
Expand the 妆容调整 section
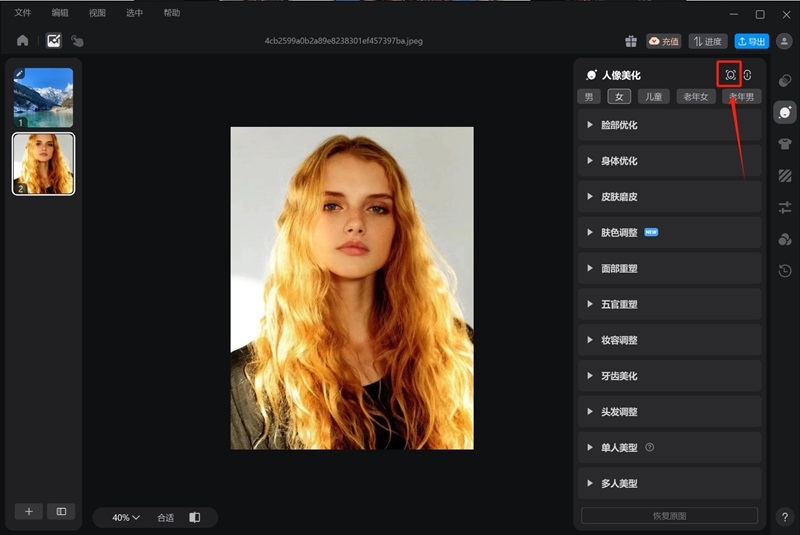coord(669,340)
